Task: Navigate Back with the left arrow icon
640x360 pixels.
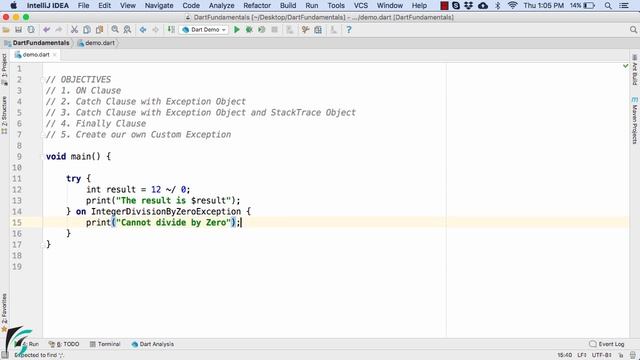Action: pos(143,30)
